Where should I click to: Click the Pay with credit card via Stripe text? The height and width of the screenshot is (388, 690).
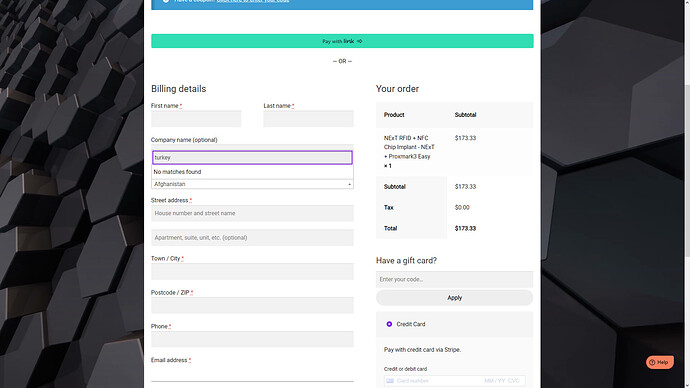[422, 350]
